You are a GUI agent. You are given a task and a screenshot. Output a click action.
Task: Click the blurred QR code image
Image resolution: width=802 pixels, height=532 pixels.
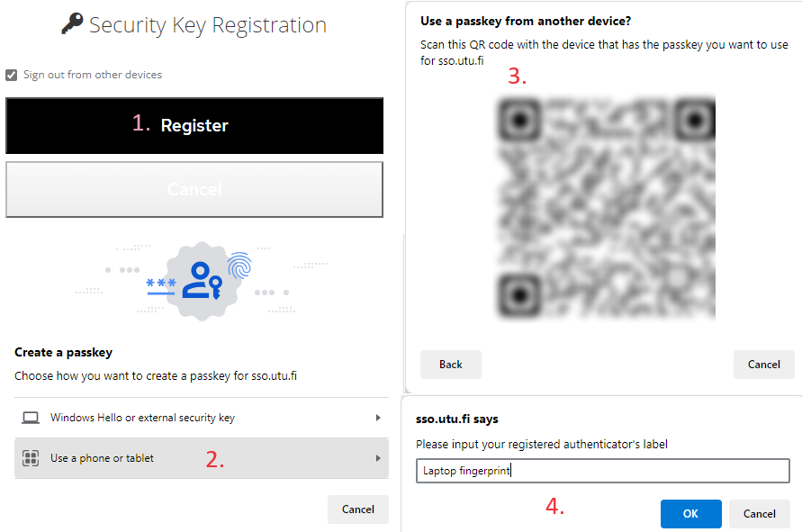[x=608, y=207]
